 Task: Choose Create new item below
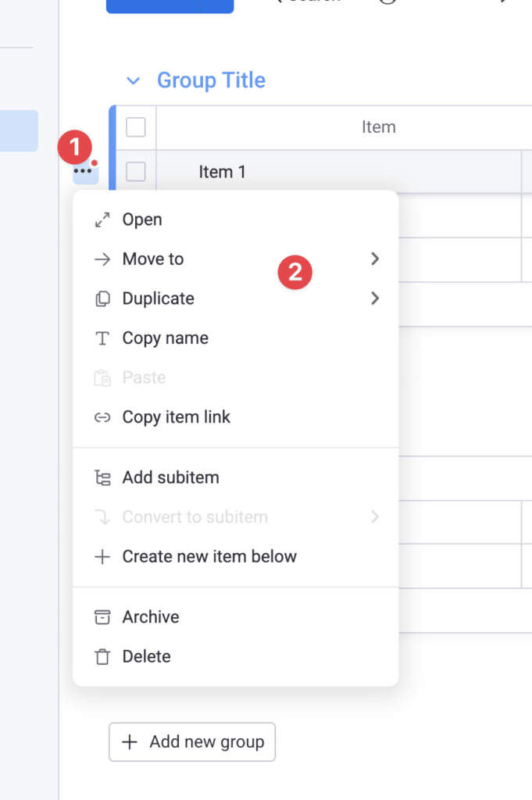[236, 556]
